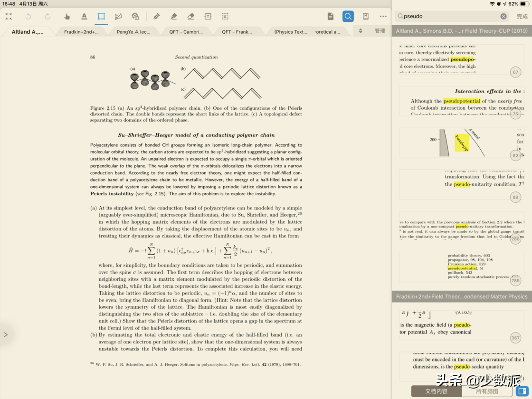The height and width of the screenshot is (399, 532).
Task: Switch to the Fradkin+2nd tab
Action: pos(81,31)
